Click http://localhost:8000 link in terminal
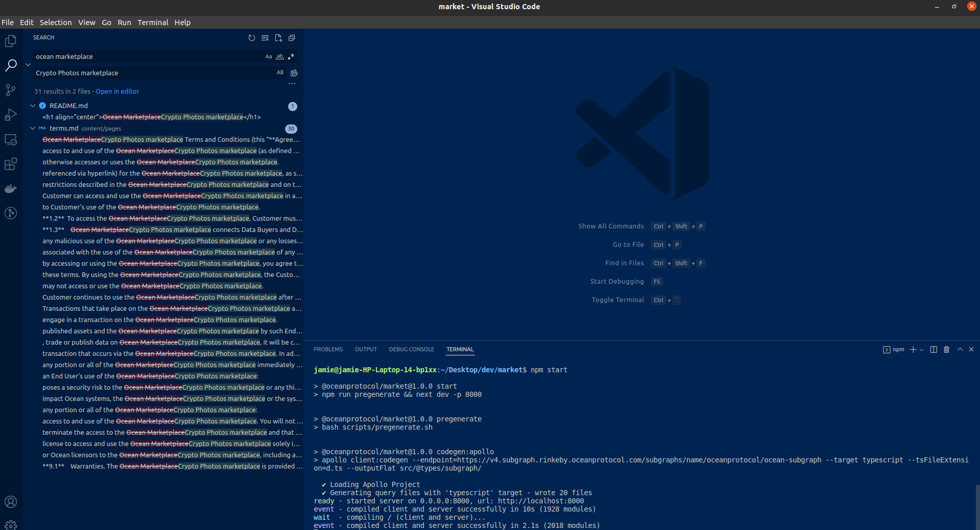This screenshot has height=530, width=980. click(541, 501)
